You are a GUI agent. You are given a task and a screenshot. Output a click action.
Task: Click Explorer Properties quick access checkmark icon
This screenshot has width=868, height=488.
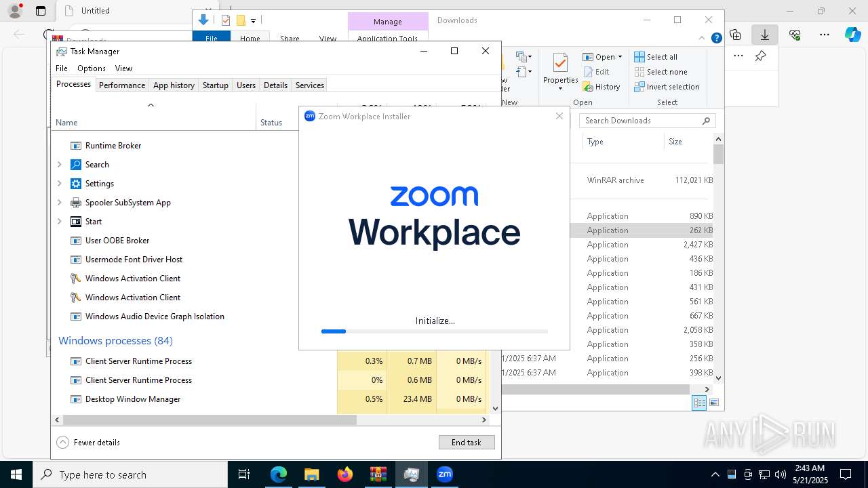point(226,20)
